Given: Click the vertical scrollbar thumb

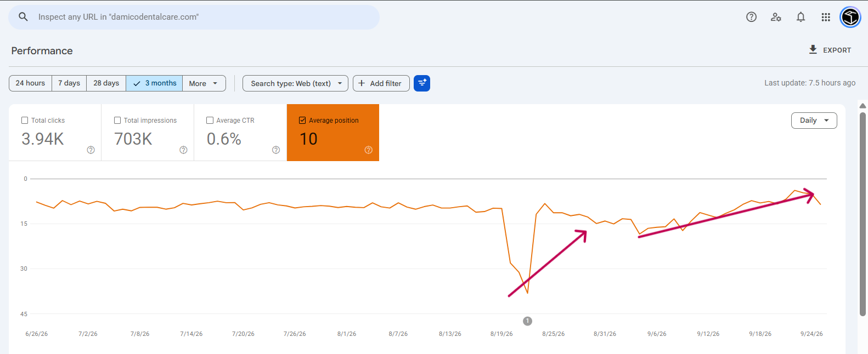Looking at the screenshot, I should coord(863,214).
